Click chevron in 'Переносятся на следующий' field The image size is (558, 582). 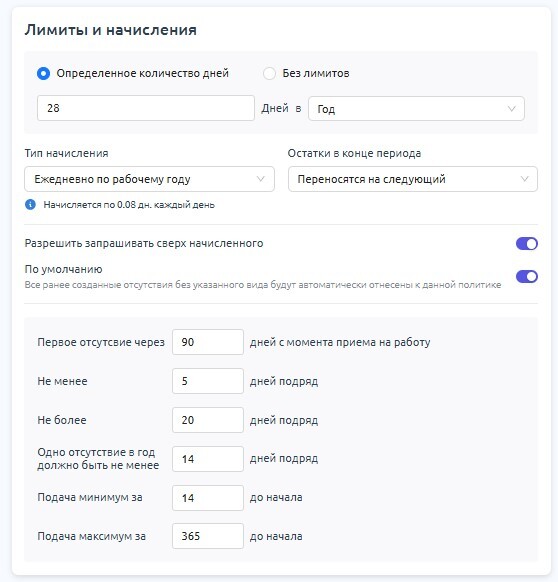pyautogui.click(x=525, y=179)
